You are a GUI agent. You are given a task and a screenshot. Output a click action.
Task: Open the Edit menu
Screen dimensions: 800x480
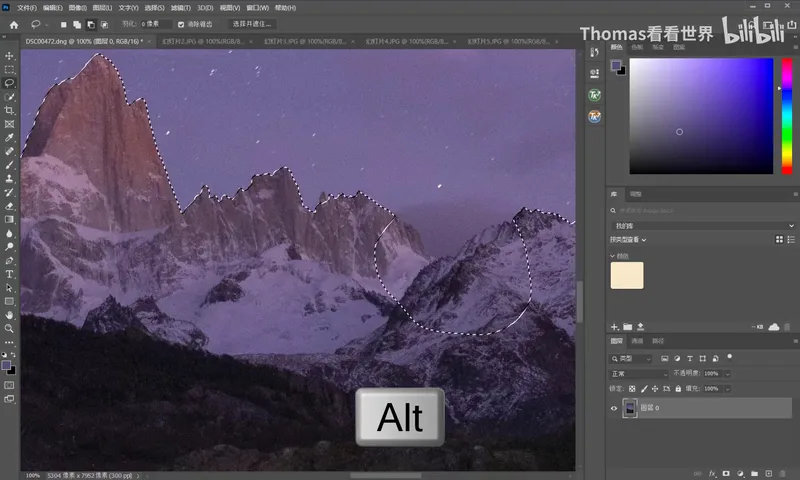tap(53, 8)
